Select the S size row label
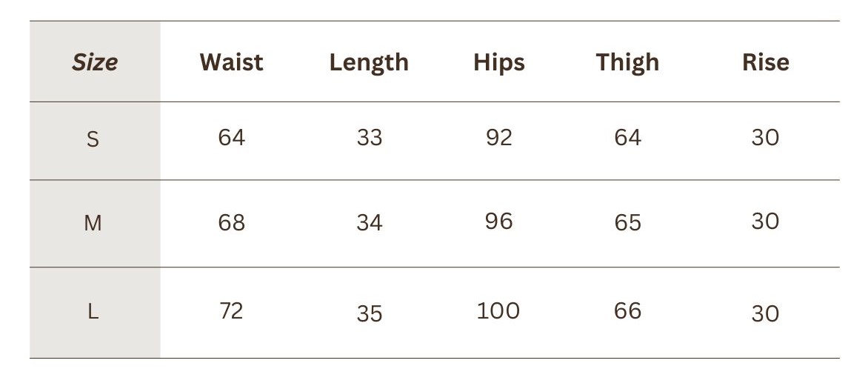This screenshot has width=868, height=386. [93, 139]
